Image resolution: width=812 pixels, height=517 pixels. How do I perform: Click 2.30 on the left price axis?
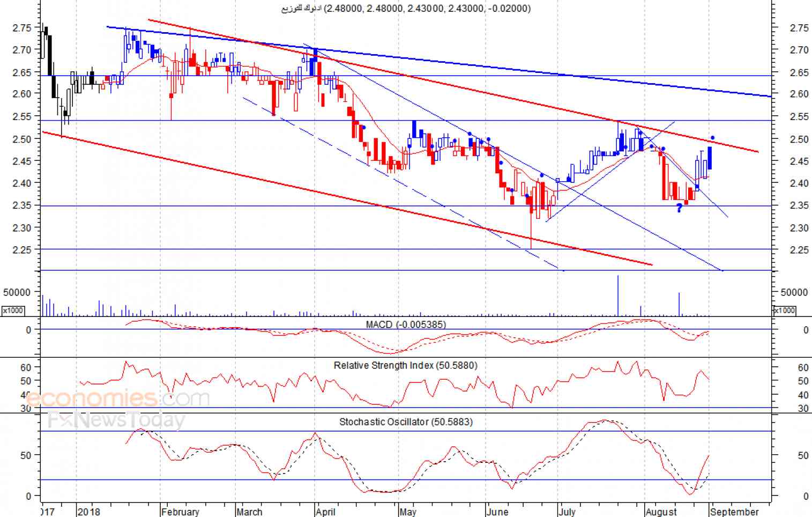click(22, 227)
